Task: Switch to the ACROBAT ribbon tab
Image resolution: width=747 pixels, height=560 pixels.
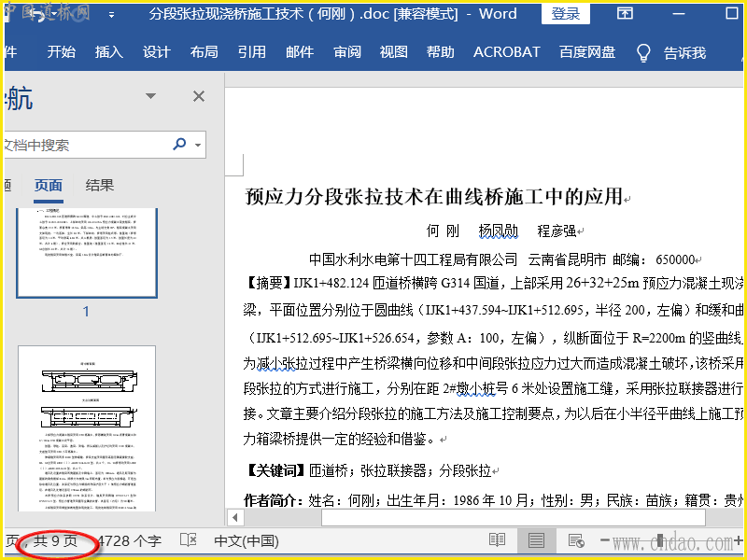Action: pyautogui.click(x=506, y=52)
